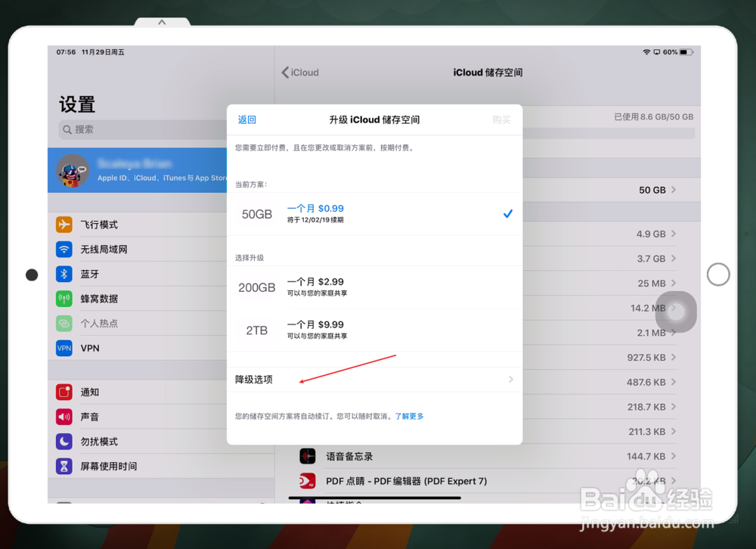
Task: Click the iPad home button on the frame
Action: 718,274
